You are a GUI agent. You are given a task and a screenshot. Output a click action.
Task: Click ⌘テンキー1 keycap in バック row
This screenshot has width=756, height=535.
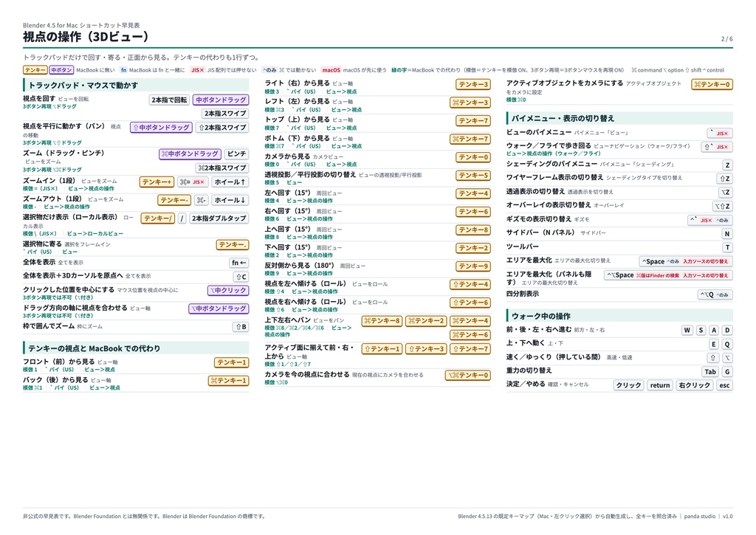coord(229,381)
